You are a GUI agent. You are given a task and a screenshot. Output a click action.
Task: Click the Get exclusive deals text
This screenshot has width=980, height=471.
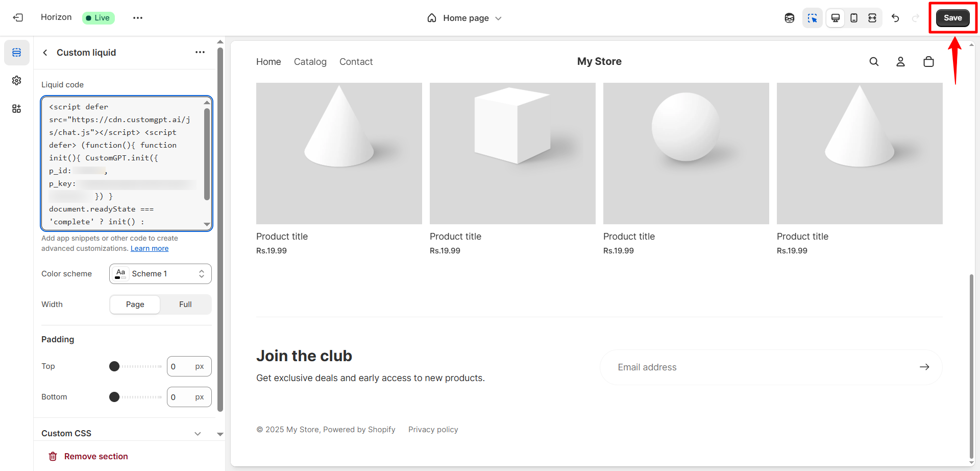pos(371,378)
